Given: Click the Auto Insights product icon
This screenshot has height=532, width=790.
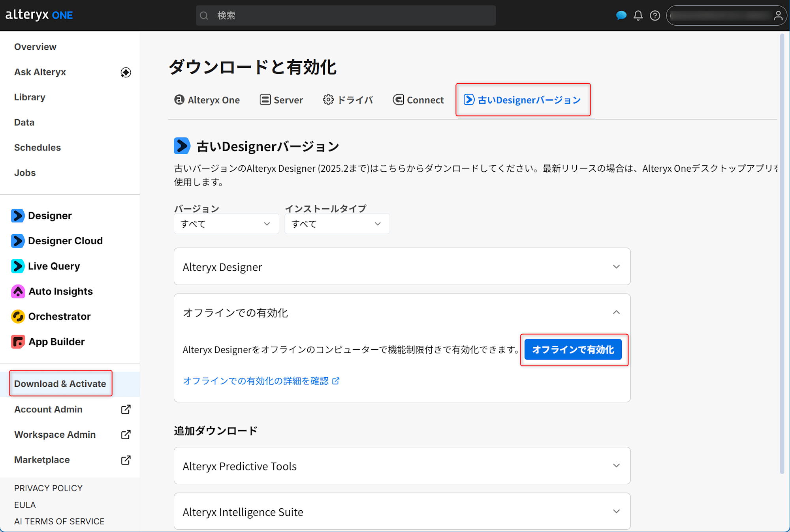Looking at the screenshot, I should pyautogui.click(x=18, y=291).
